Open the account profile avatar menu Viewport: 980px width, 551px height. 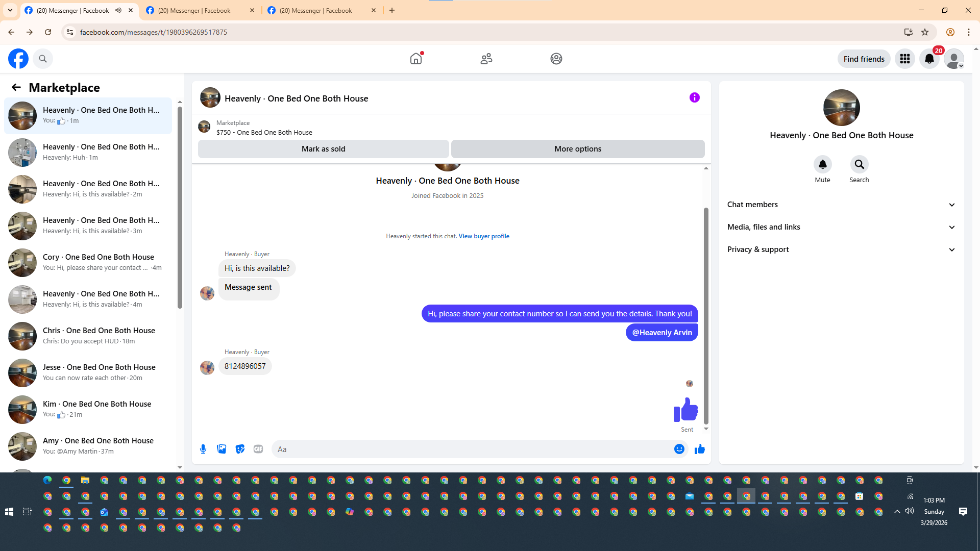pyautogui.click(x=954, y=59)
